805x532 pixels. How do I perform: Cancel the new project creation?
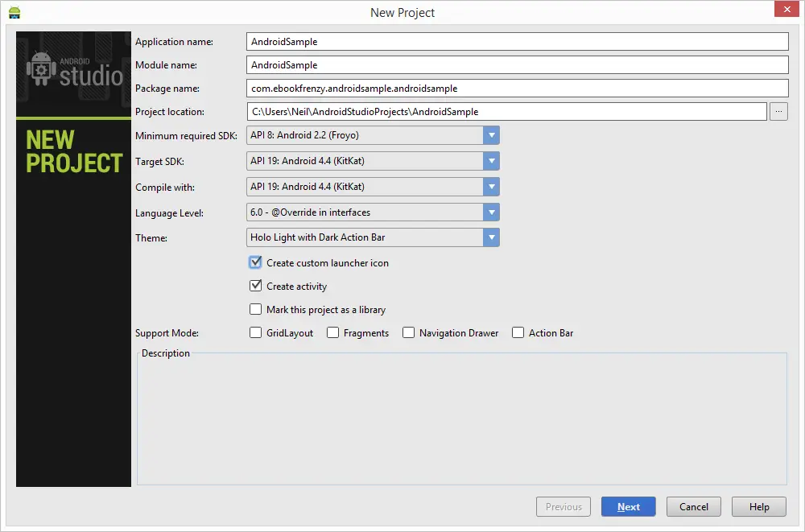point(693,506)
